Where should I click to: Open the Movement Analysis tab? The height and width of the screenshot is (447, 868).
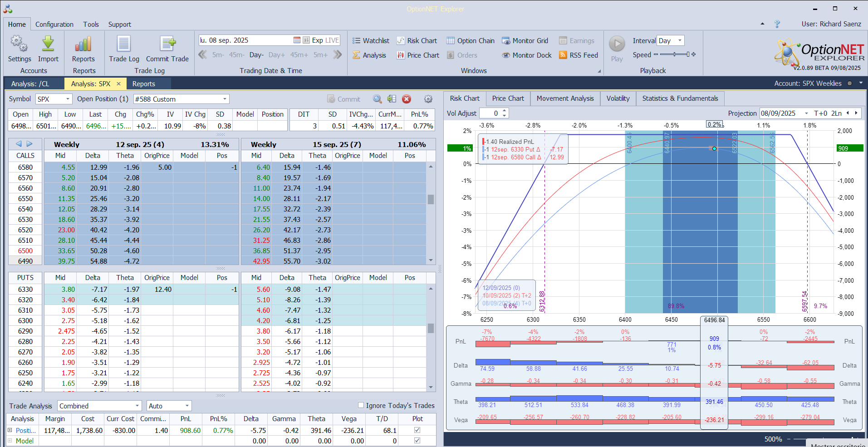(565, 98)
